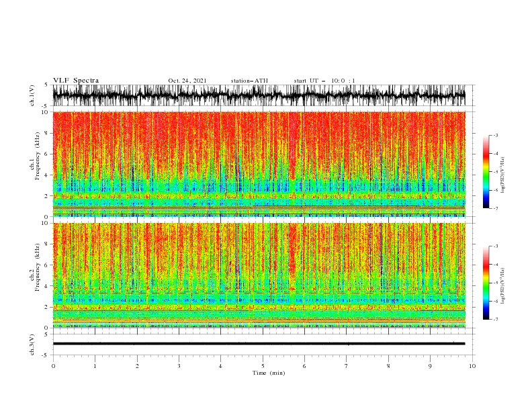Click the "ch.1(V)" waveform axis label
This screenshot has height=411, width=532.
point(32,95)
